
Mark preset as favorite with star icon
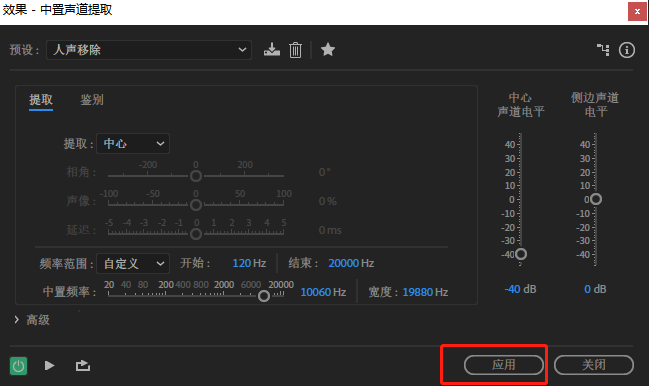[327, 50]
